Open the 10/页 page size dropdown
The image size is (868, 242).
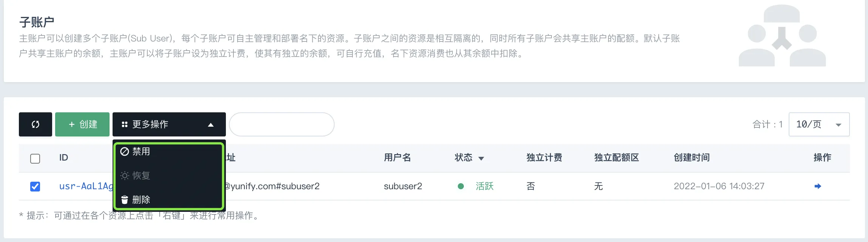(x=819, y=124)
